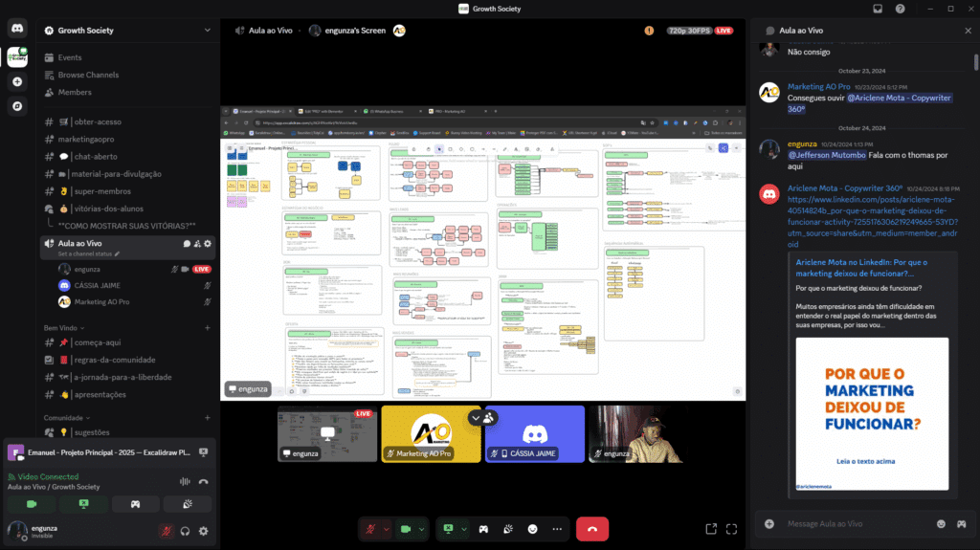Click Marketing AO Pro author name in chat
This screenshot has height=550, width=980.
pyautogui.click(x=819, y=87)
